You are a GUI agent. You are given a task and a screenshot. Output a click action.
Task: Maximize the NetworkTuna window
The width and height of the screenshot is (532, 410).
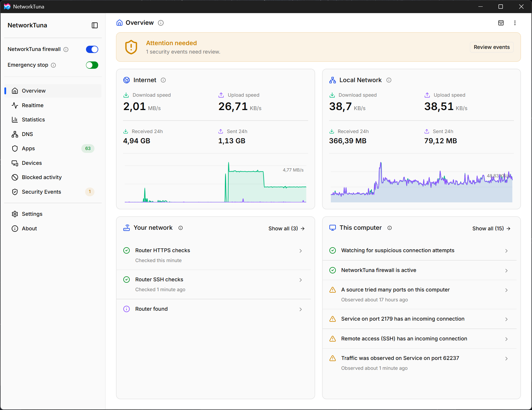click(x=501, y=6)
